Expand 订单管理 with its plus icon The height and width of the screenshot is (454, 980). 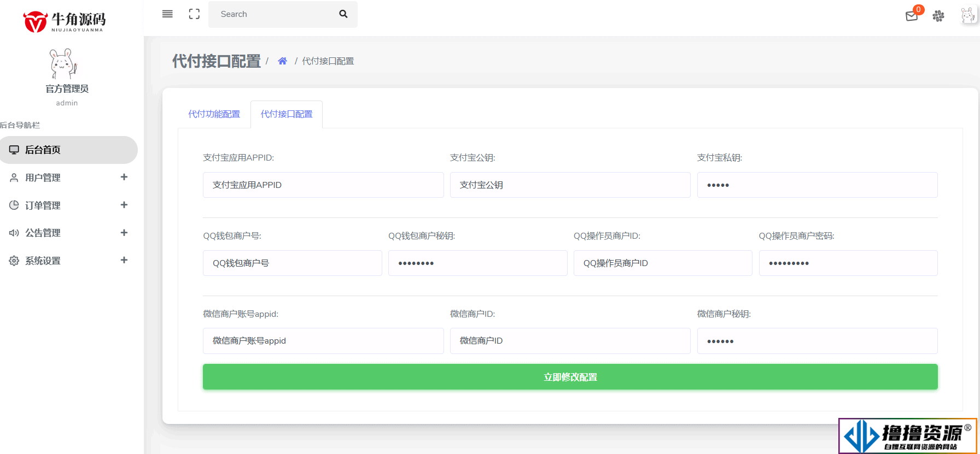(124, 205)
